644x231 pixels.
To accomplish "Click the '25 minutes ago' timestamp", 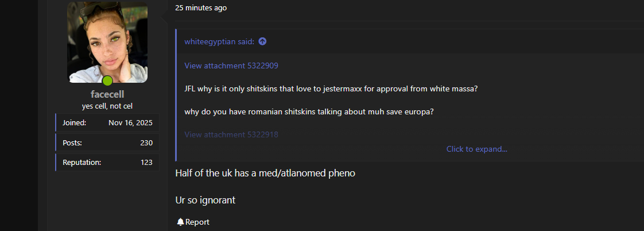I will click(201, 8).
